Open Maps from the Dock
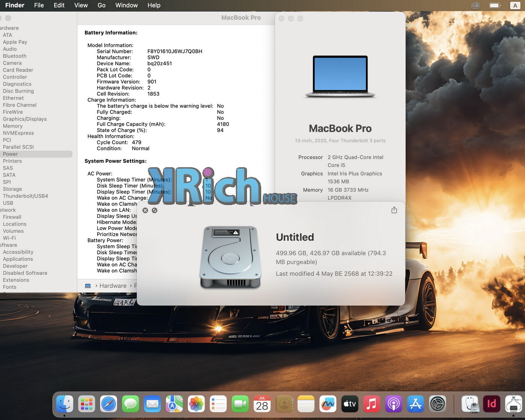 [x=174, y=404]
